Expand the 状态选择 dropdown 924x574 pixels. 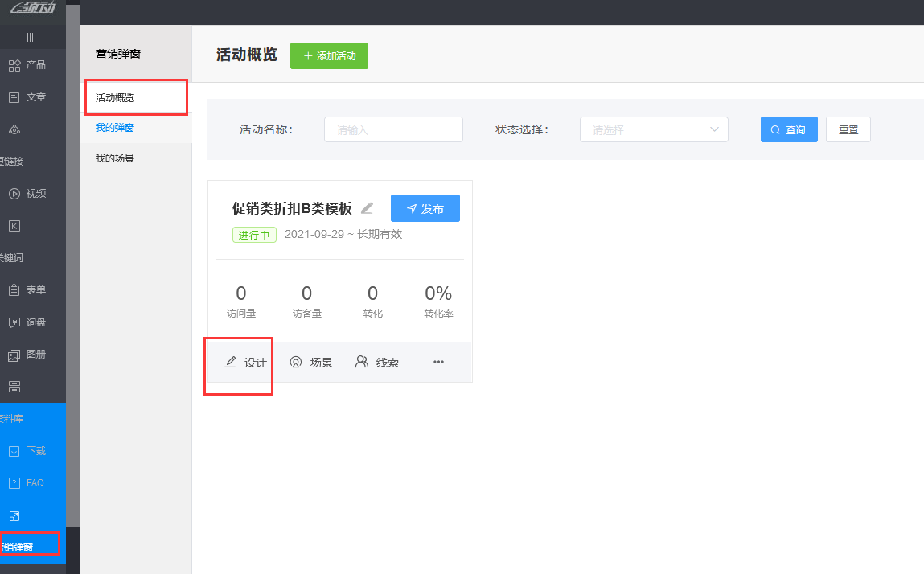coord(653,129)
